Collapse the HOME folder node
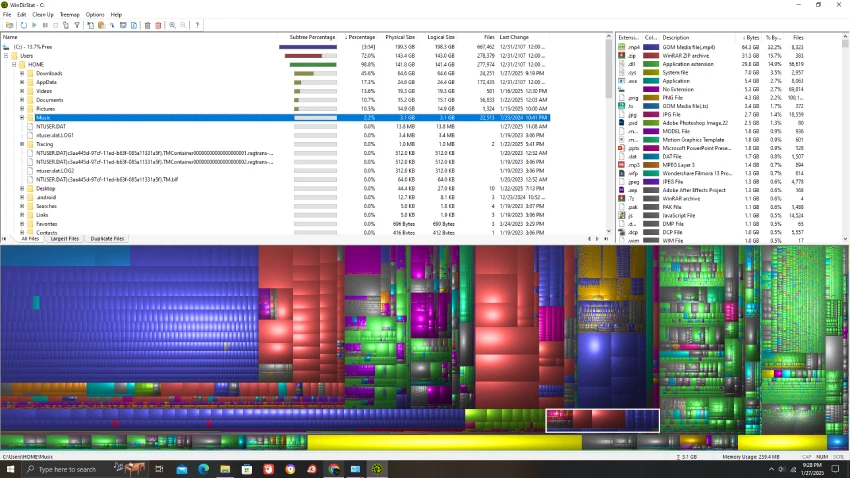850x478 pixels. coord(14,64)
